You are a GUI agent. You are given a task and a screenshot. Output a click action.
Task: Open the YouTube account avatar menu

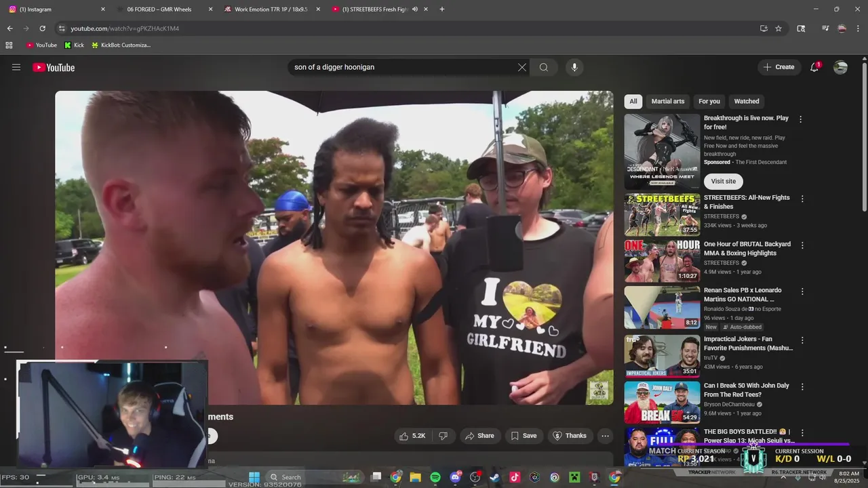click(840, 67)
